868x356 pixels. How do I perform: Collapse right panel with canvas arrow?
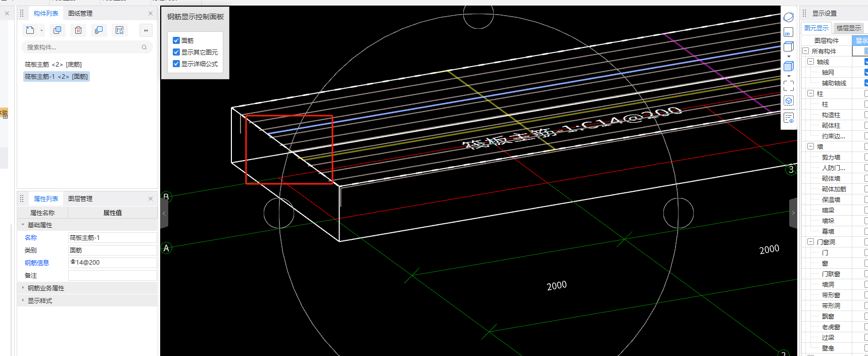tap(793, 213)
